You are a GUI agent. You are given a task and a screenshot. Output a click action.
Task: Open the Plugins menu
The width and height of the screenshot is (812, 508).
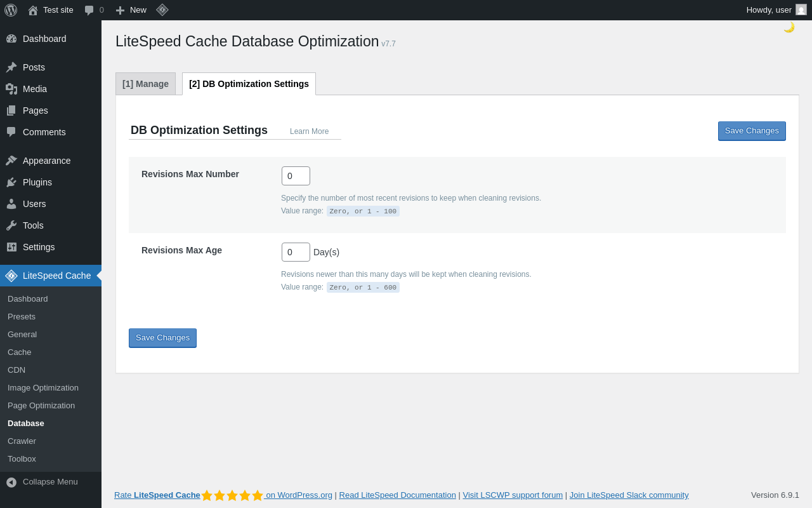pyautogui.click(x=51, y=182)
